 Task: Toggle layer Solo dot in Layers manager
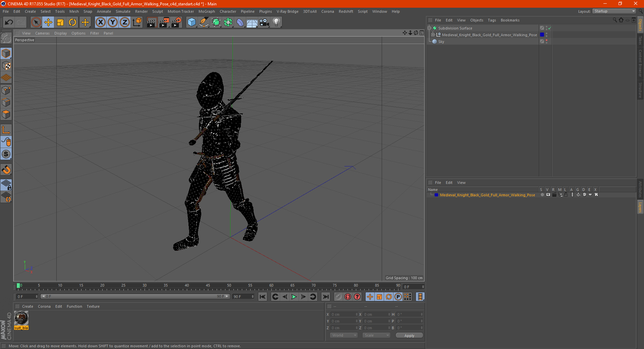click(542, 195)
